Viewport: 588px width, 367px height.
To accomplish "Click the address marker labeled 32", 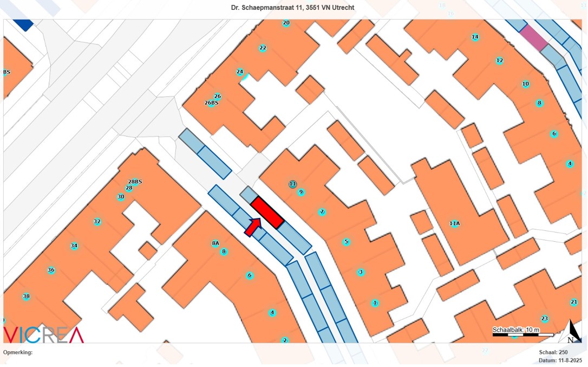I will pos(97,222).
